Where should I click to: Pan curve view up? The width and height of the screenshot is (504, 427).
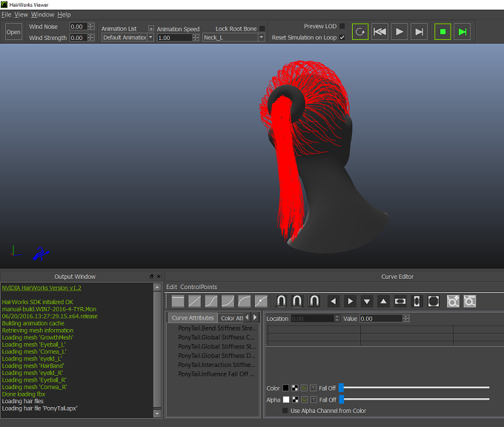click(383, 301)
